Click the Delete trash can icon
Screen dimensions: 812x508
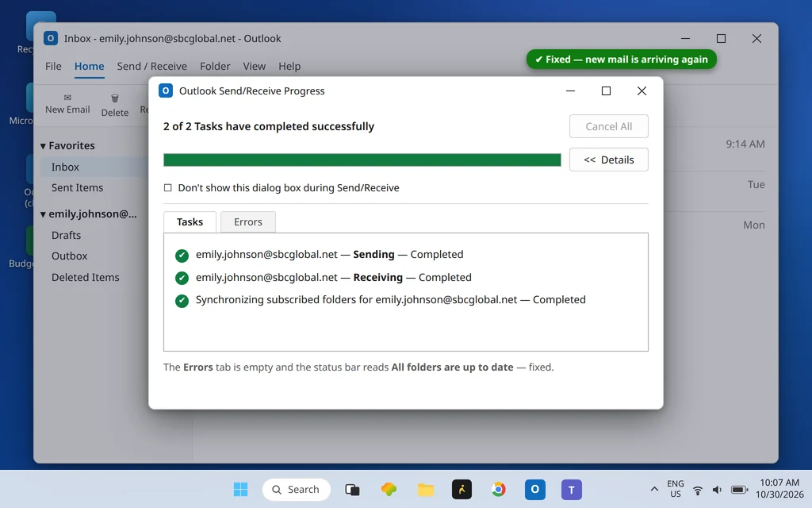[x=115, y=98]
